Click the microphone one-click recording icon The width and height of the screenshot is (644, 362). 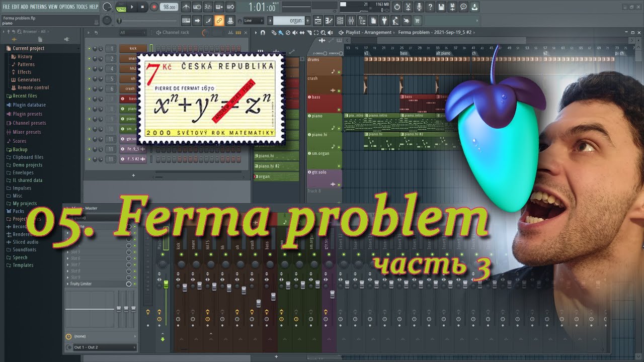[x=419, y=7]
